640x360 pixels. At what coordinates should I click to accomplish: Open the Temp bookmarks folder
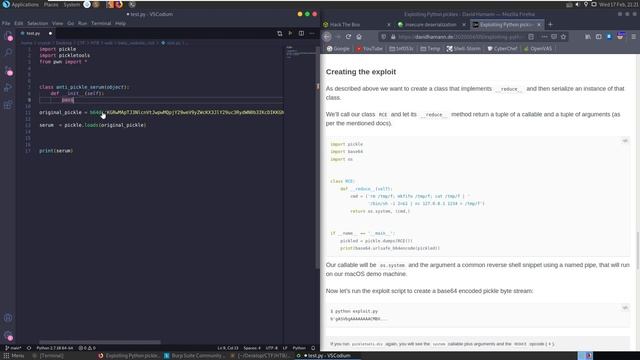(x=430, y=49)
